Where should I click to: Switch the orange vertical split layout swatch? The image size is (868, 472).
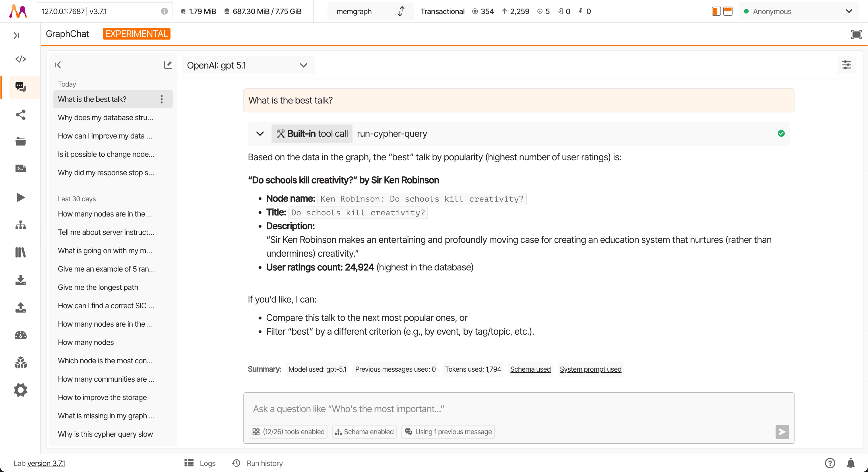[716, 11]
